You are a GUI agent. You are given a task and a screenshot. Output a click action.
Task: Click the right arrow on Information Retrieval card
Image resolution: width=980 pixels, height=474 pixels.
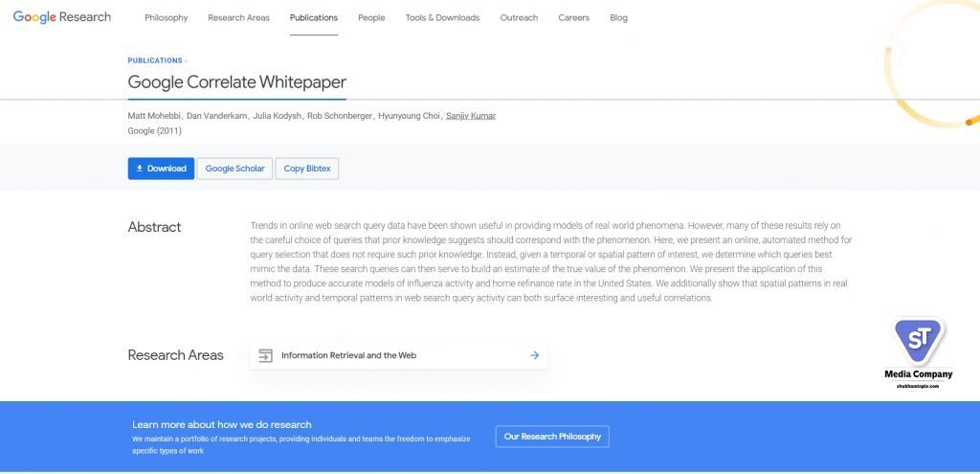coord(534,355)
